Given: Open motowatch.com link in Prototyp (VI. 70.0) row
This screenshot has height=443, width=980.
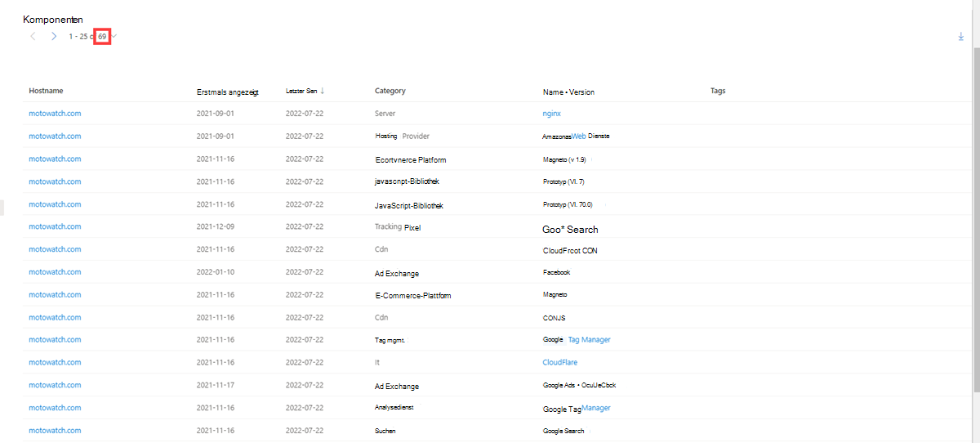Looking at the screenshot, I should (55, 204).
